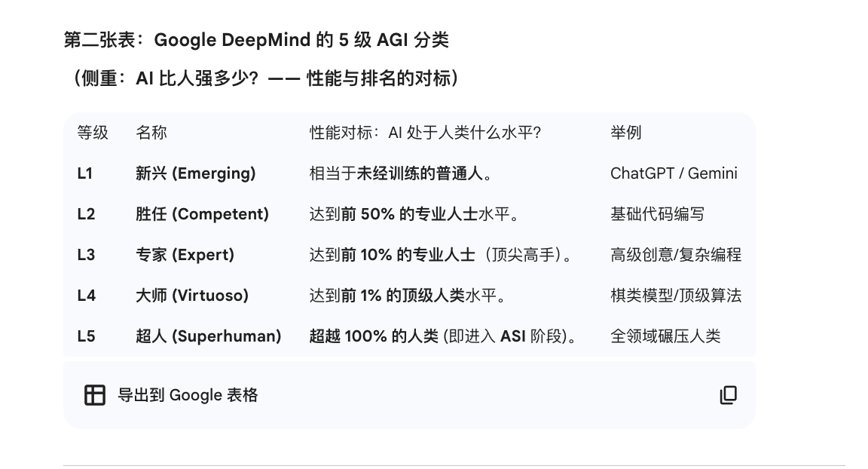Select the '胜任 (Competent)' name cell
The image size is (868, 469).
pyautogui.click(x=202, y=214)
